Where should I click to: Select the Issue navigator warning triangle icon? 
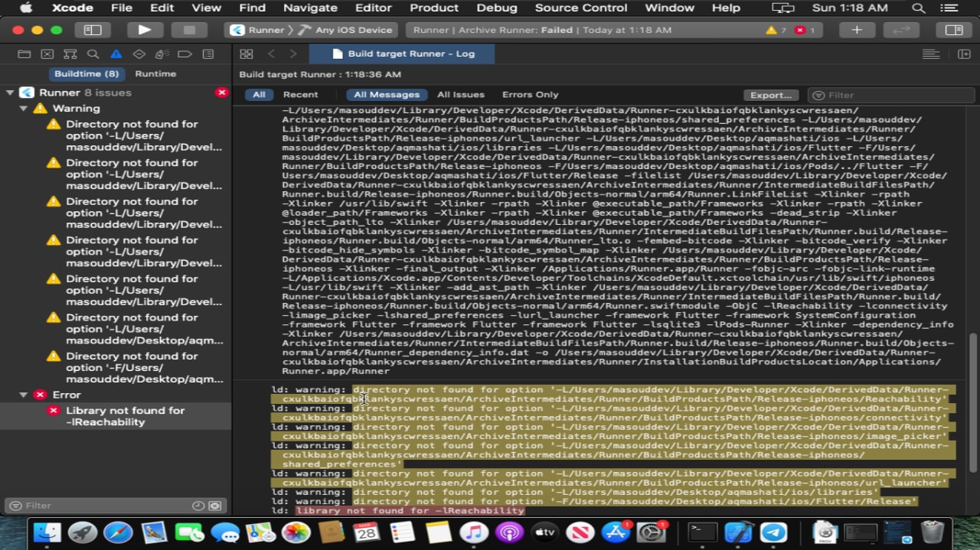[x=116, y=54]
